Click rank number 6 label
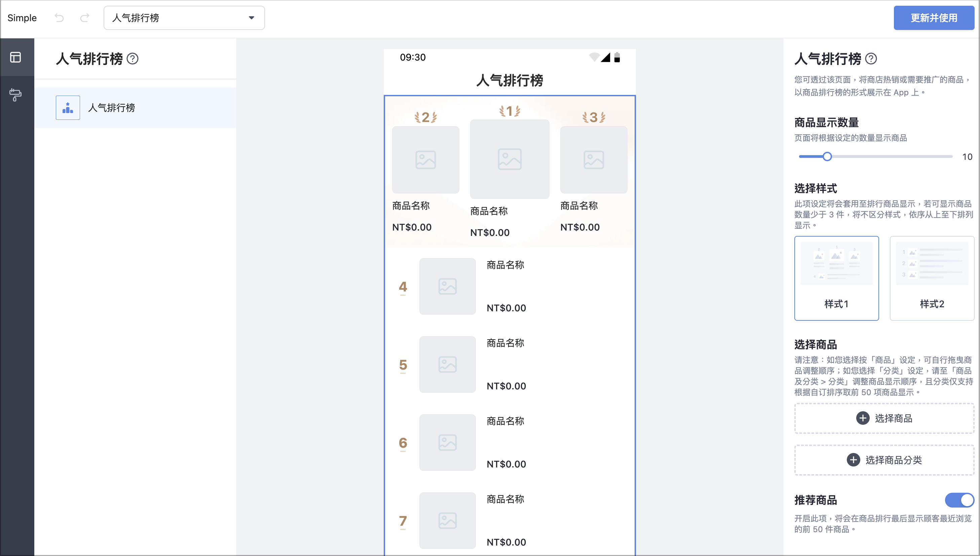The height and width of the screenshot is (556, 980). click(x=403, y=443)
